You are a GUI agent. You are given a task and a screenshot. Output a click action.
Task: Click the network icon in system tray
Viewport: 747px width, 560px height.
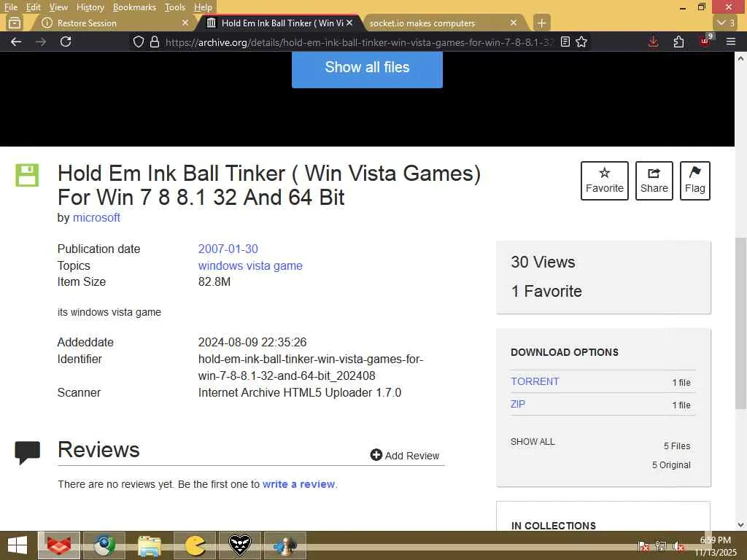coord(660,546)
